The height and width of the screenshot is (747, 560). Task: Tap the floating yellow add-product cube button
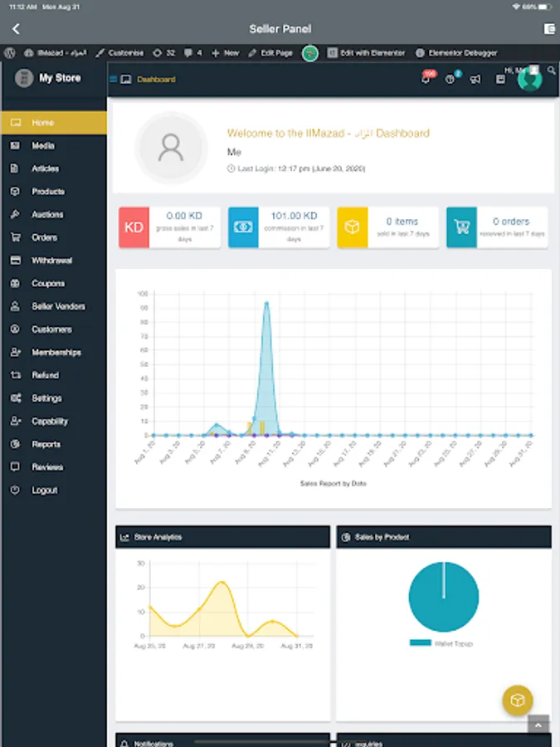click(x=517, y=700)
